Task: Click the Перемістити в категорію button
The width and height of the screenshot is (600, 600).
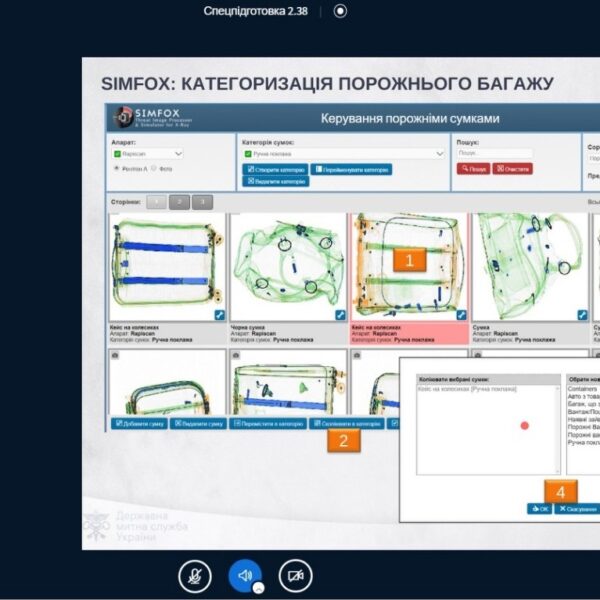Action: [x=268, y=424]
